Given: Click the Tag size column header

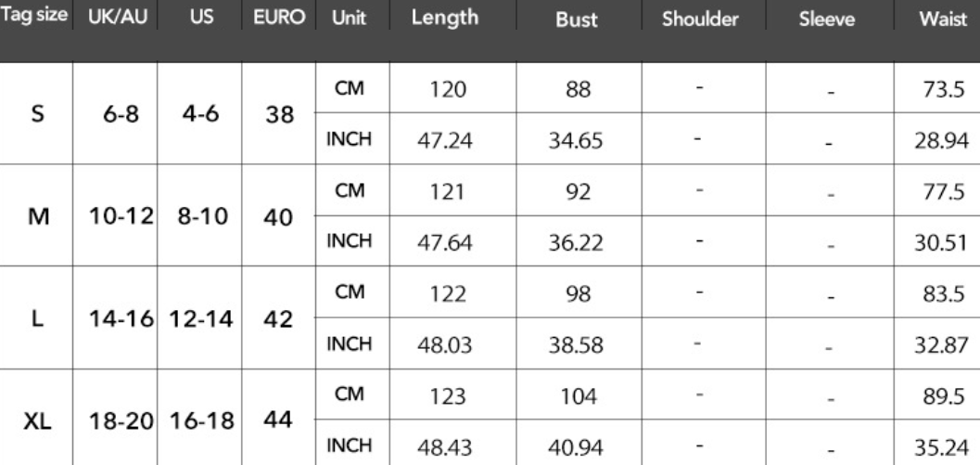Looking at the screenshot, I should (33, 16).
